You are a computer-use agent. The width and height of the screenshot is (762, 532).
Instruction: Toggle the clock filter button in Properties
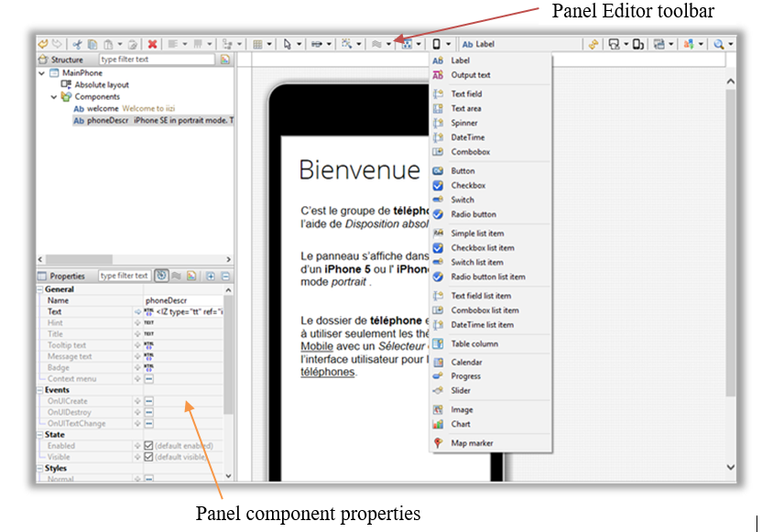tap(161, 276)
